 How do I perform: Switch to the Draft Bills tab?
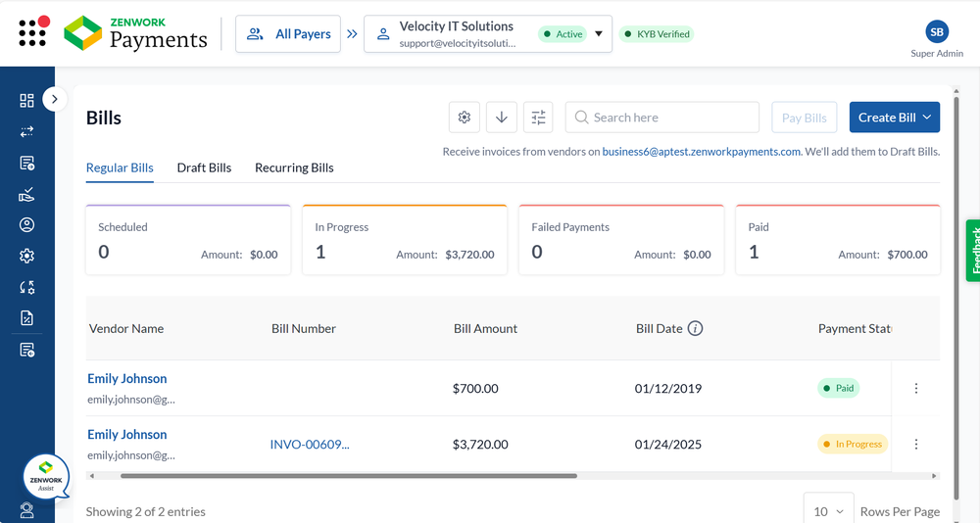tap(204, 167)
